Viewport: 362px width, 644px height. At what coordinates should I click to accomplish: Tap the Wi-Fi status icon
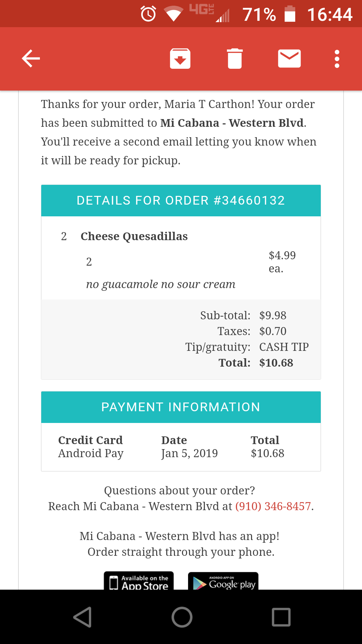click(173, 14)
